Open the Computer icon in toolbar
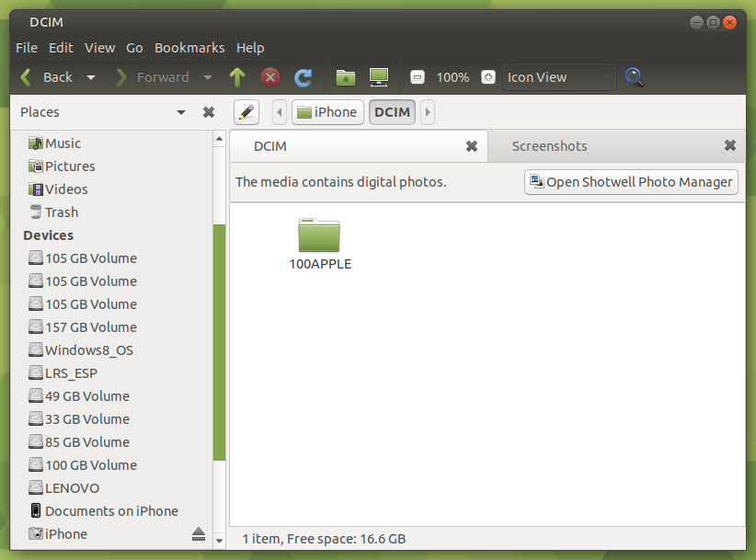The image size is (756, 560). [x=379, y=77]
